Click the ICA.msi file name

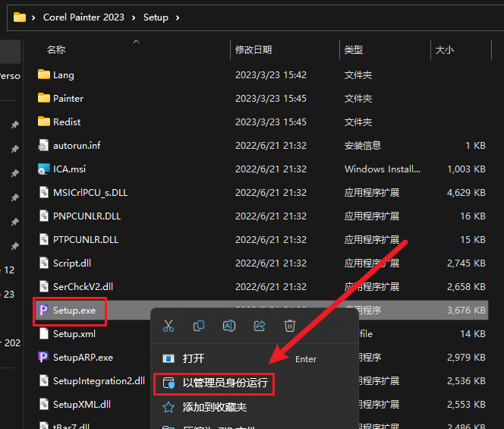69,169
